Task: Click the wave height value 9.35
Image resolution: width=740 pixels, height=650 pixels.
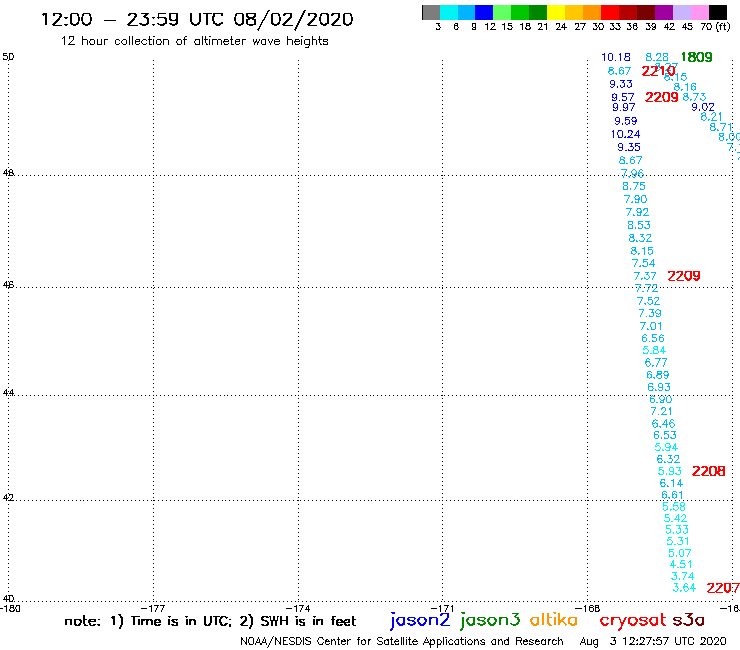Action: click(629, 147)
